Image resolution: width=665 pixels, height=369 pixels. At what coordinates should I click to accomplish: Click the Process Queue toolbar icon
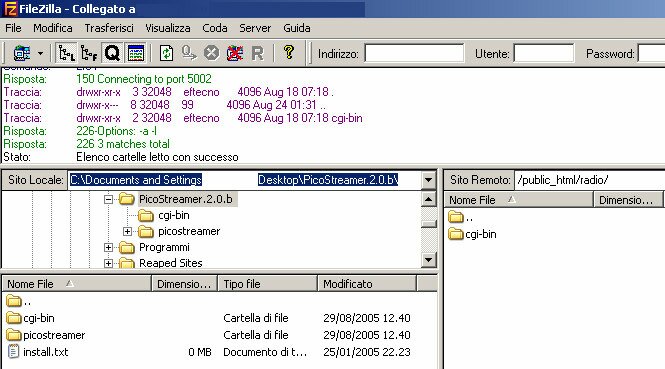189,53
